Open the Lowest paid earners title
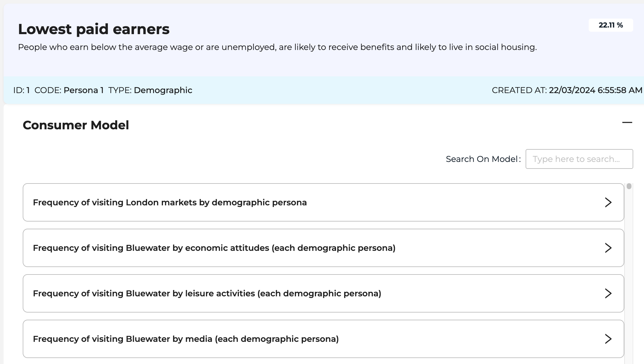This screenshot has width=644, height=364. (94, 29)
